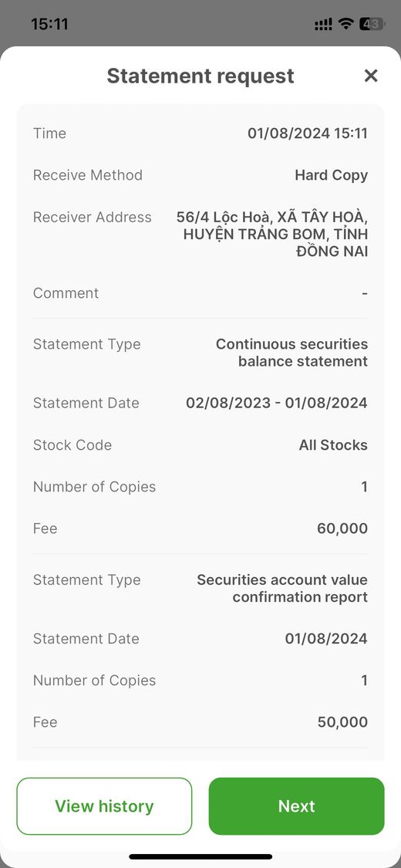
Task: Tap the 60,000 fee amount
Action: (x=342, y=529)
